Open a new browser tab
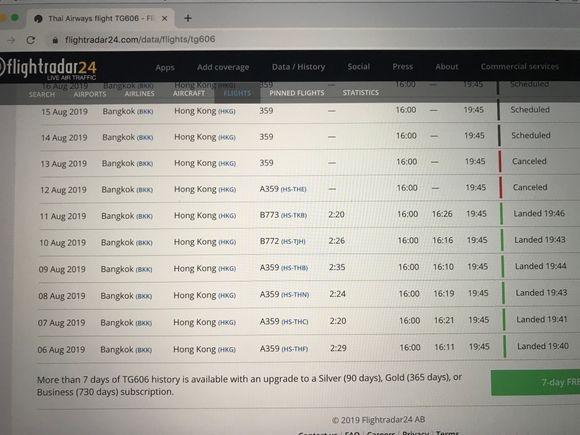The image size is (580, 435). point(188,18)
